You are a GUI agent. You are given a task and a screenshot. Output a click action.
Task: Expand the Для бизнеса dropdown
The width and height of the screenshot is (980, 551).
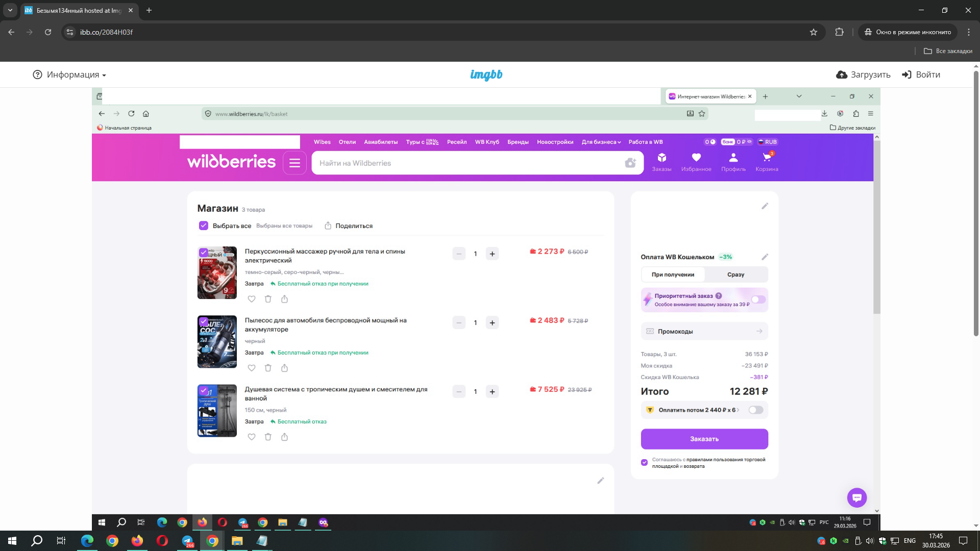pos(601,142)
